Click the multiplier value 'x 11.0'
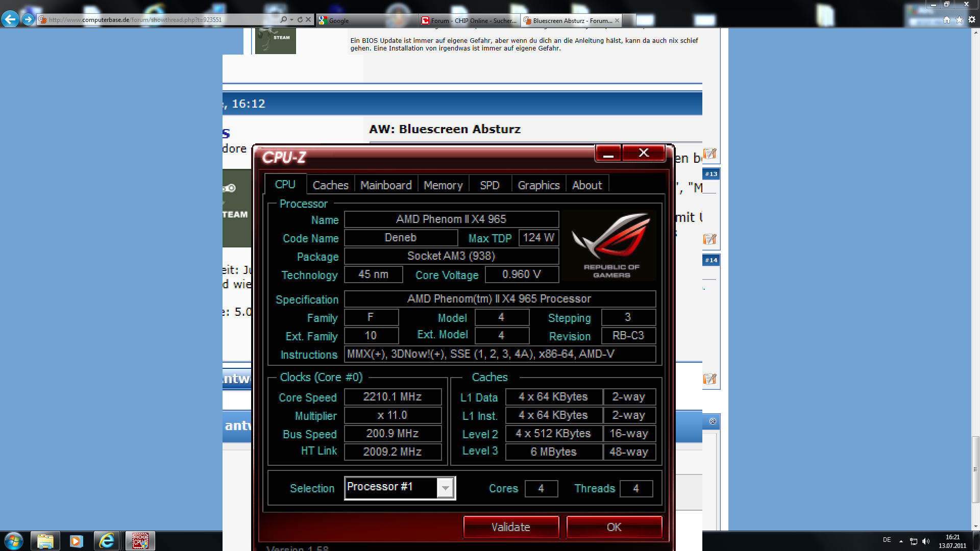Screen dimensions: 980x551 (x=393, y=415)
